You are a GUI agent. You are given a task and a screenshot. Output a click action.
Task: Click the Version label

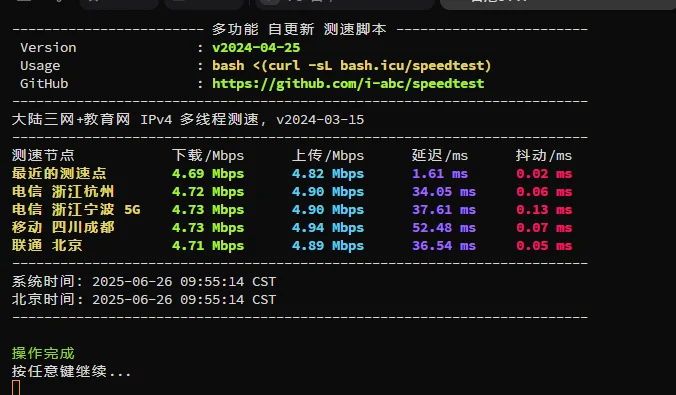48,47
